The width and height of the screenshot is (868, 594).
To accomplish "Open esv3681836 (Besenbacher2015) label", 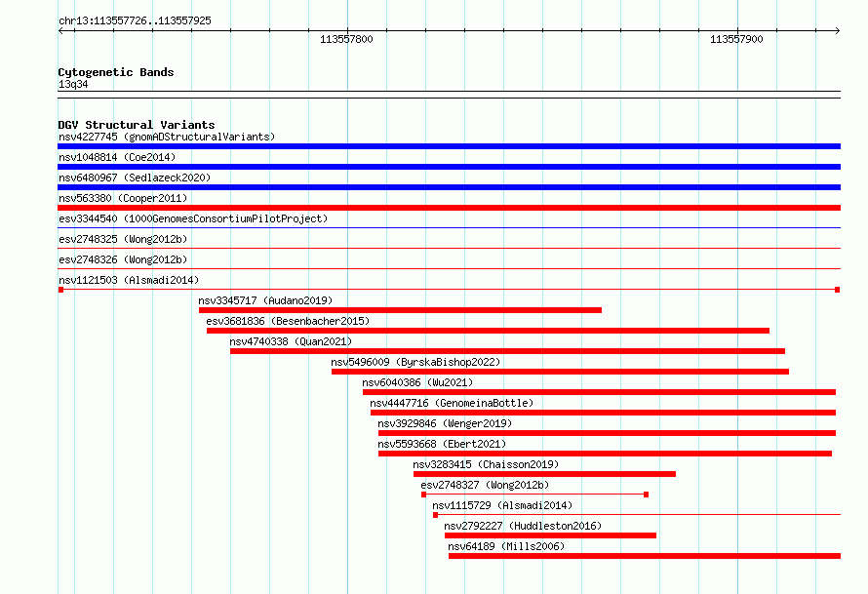I will 288,321.
